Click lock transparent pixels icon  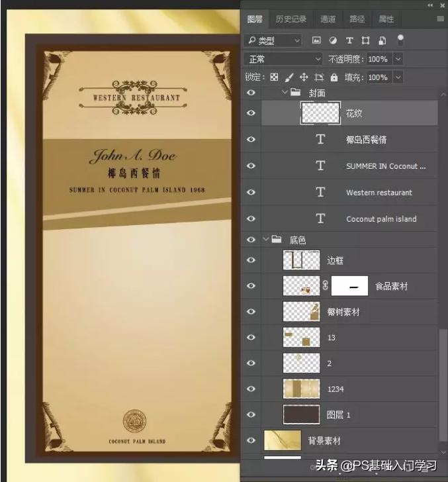tap(274, 77)
